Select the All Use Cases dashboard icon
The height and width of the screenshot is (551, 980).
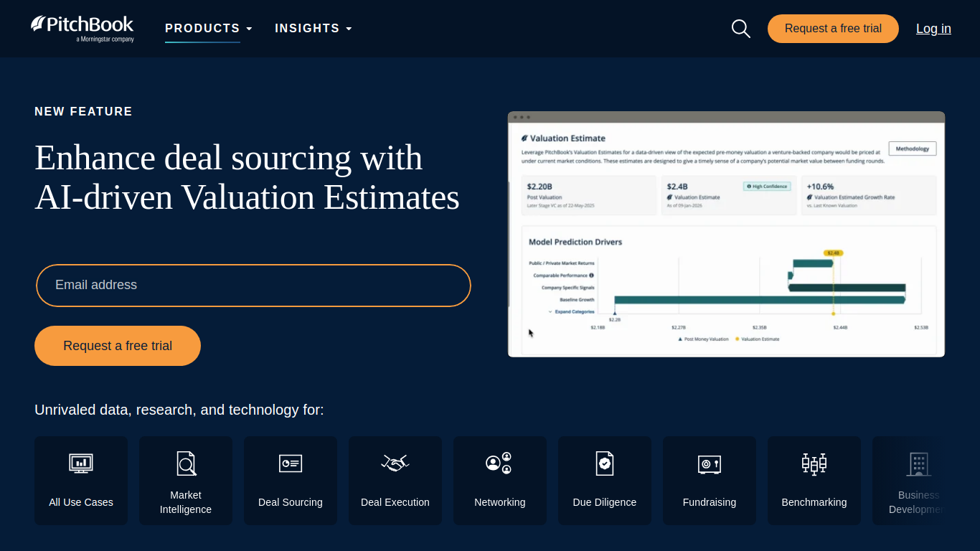coord(81,463)
